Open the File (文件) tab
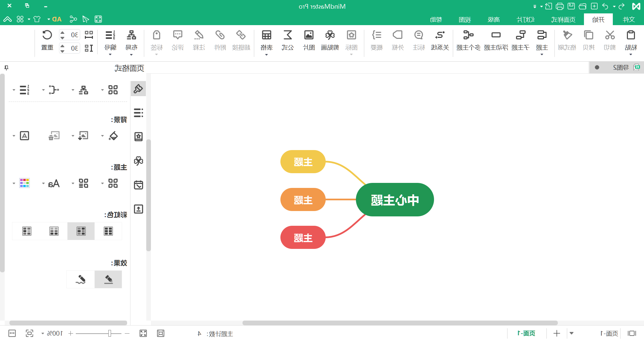This screenshot has width=644, height=341. pos(629,19)
